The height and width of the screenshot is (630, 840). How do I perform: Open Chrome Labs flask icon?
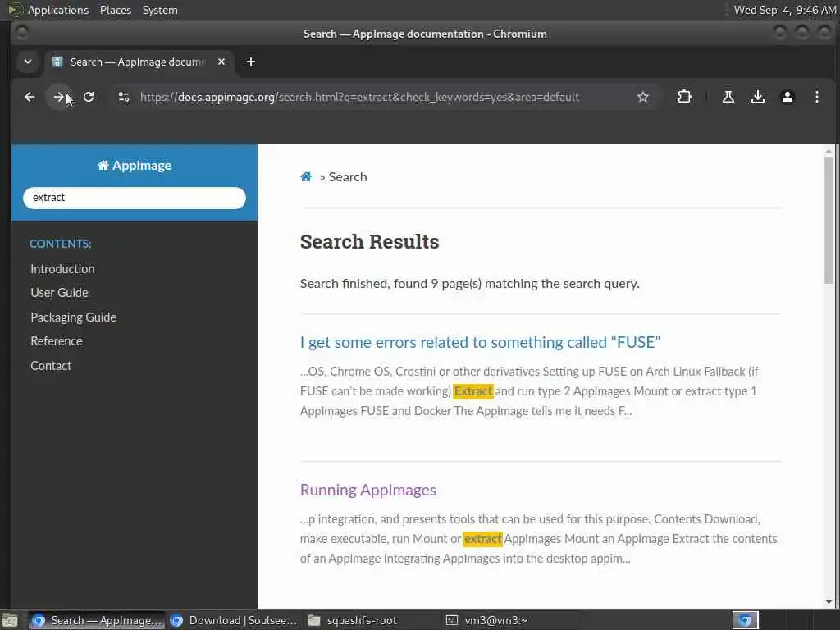[x=728, y=97]
